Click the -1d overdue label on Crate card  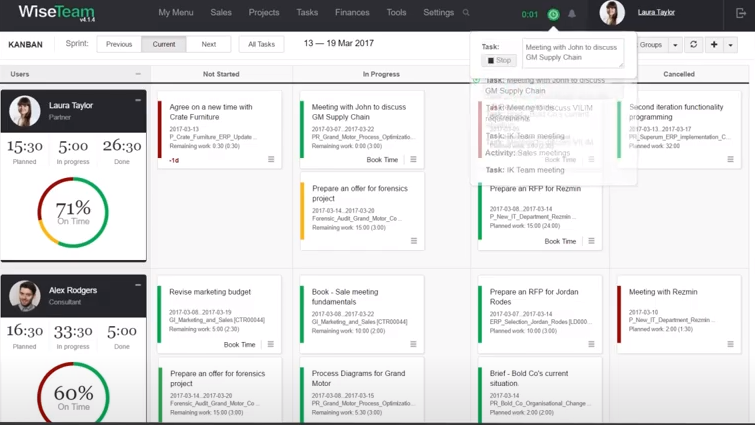coord(174,160)
